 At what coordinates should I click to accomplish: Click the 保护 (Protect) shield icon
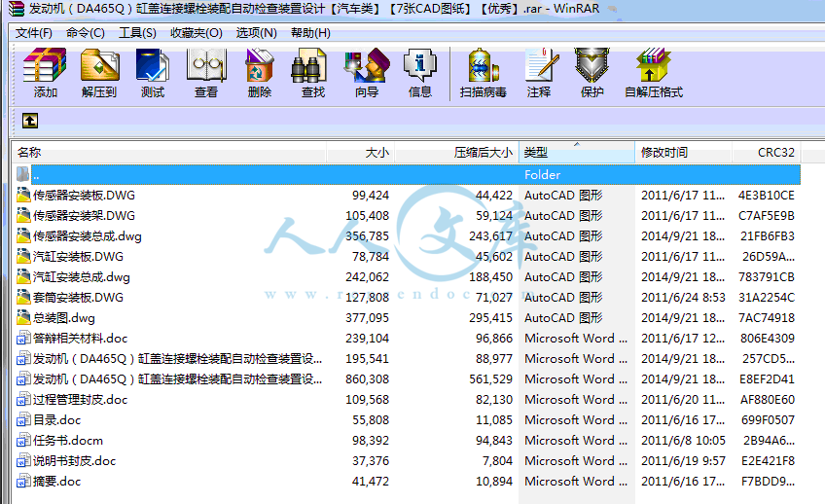(592, 65)
